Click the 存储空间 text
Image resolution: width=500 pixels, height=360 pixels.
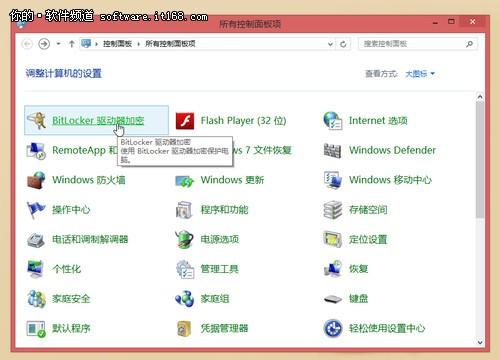(x=368, y=210)
